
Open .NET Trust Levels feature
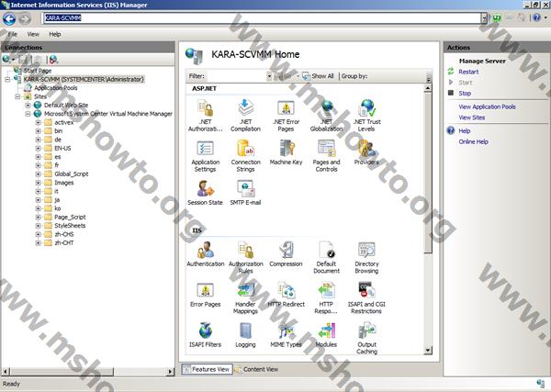[366, 115]
